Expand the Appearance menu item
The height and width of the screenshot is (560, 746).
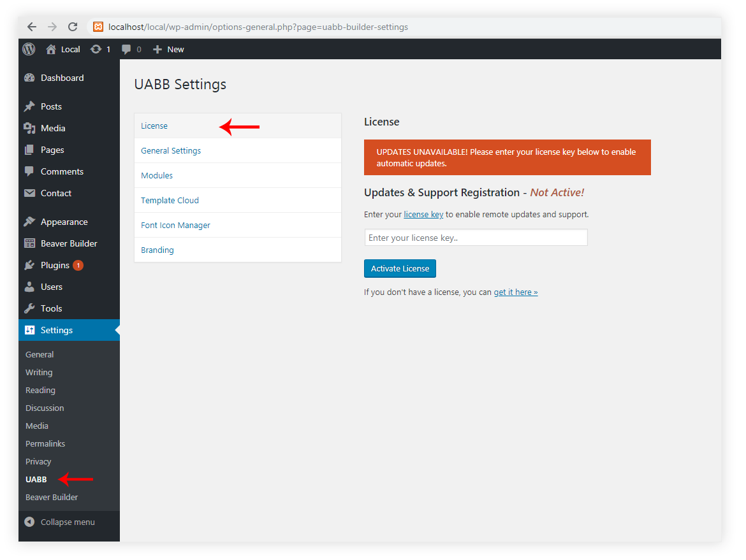(64, 222)
